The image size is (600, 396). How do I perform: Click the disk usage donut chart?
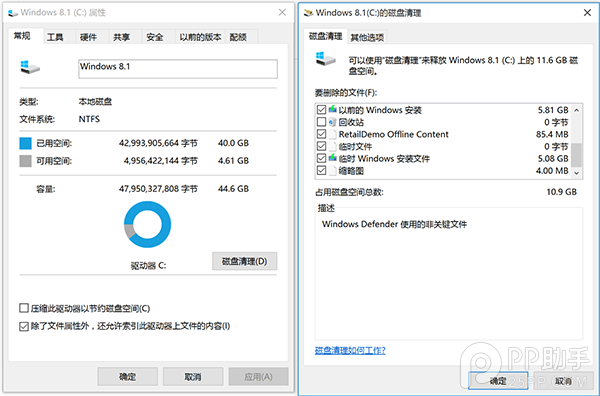147,225
